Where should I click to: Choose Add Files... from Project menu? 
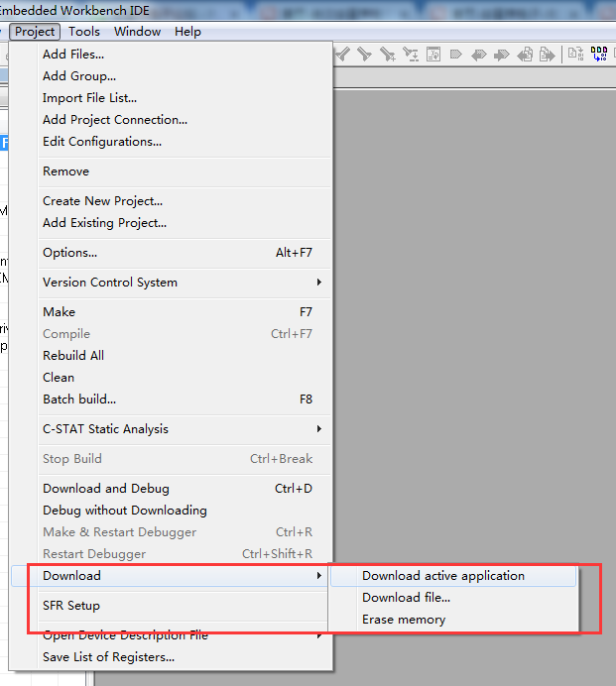pos(171,55)
